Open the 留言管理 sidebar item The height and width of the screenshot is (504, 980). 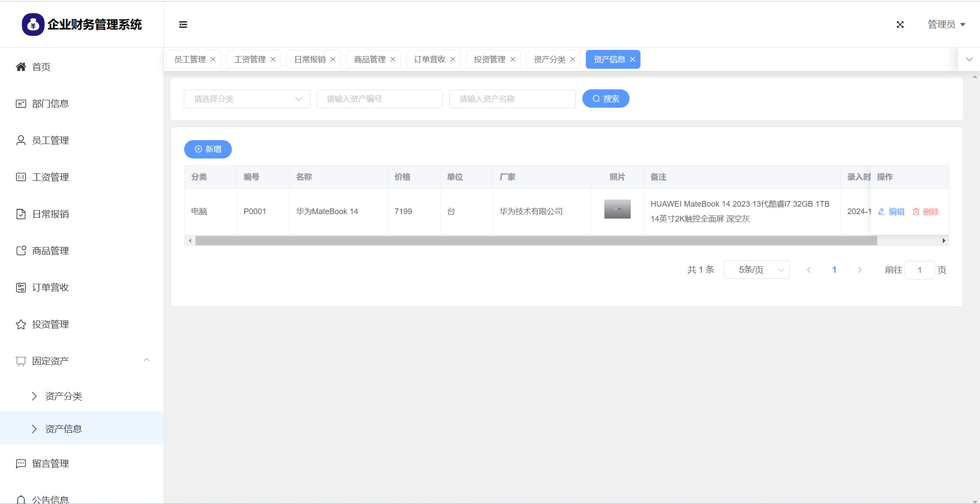tap(50, 463)
